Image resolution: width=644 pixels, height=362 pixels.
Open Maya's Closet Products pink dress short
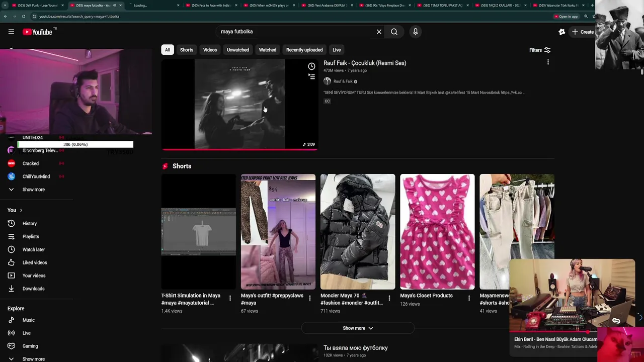[x=437, y=232]
